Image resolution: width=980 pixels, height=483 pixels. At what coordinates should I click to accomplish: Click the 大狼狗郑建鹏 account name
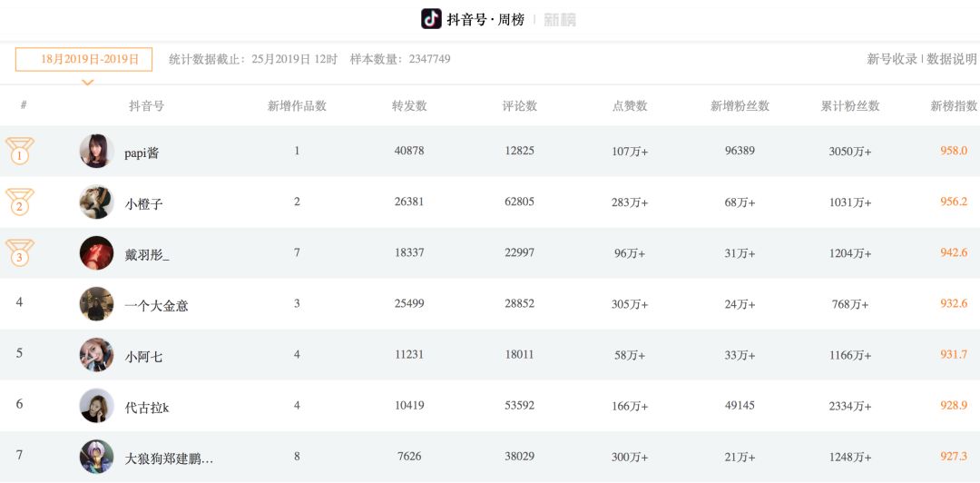point(170,459)
